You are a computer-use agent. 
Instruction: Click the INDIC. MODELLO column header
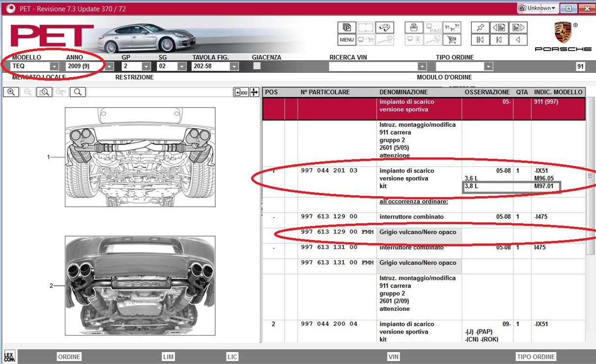click(x=558, y=92)
